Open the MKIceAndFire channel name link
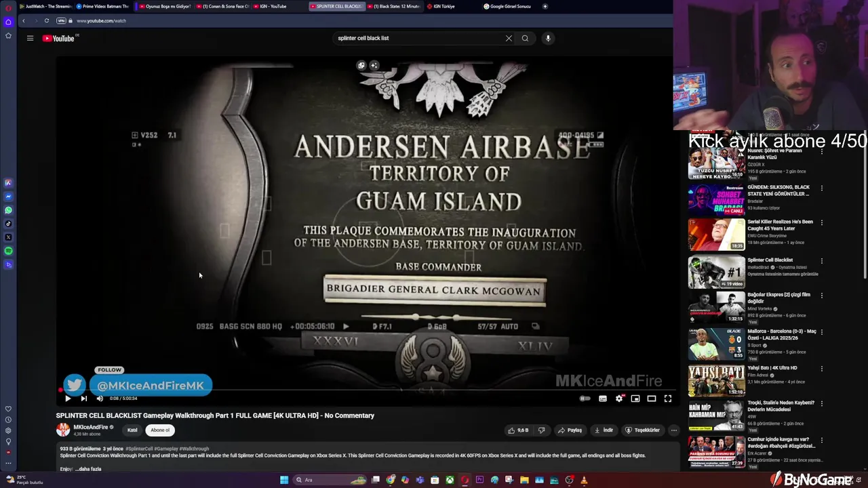Screen dimensions: 868x488 pyautogui.click(x=91, y=427)
